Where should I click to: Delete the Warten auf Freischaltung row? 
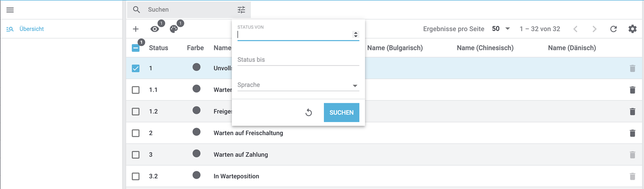click(632, 133)
